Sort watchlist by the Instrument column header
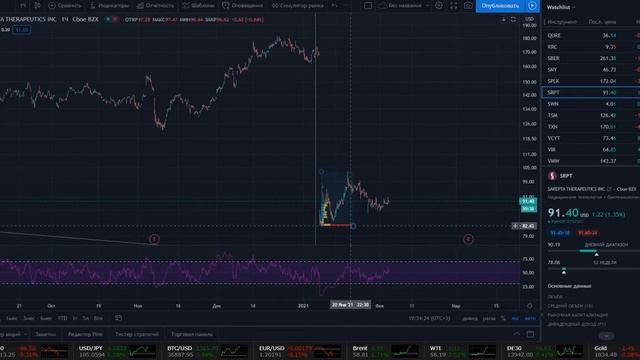The image size is (640, 360). click(x=562, y=22)
